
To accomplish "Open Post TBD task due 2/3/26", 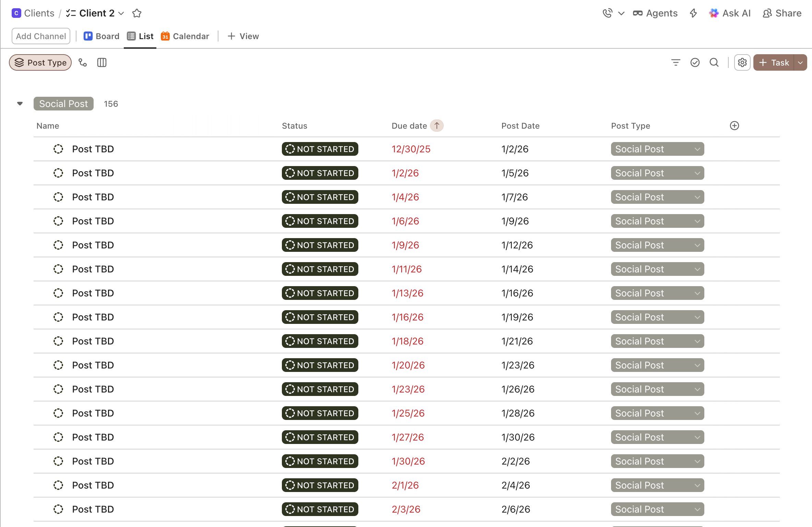I will [x=93, y=509].
